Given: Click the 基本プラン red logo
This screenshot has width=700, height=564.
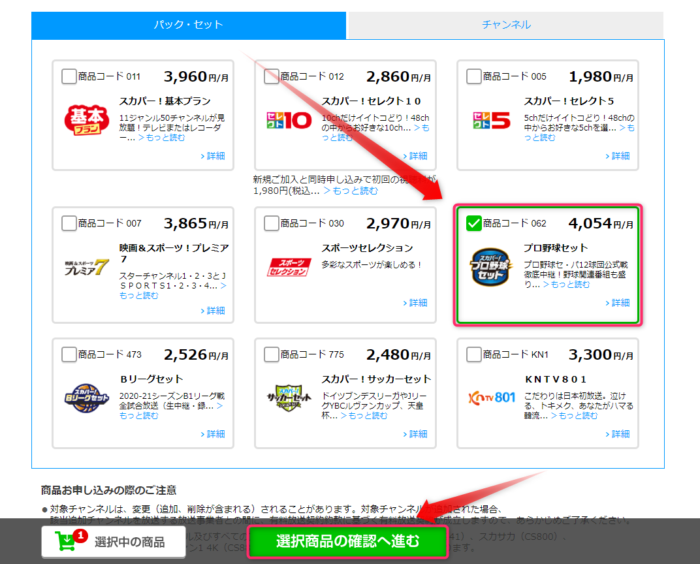Looking at the screenshot, I should (87, 119).
